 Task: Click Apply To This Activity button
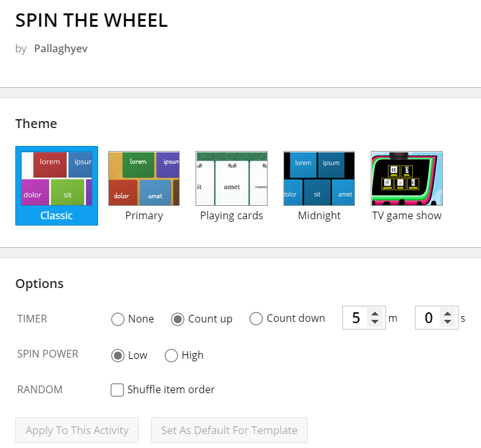click(x=77, y=430)
